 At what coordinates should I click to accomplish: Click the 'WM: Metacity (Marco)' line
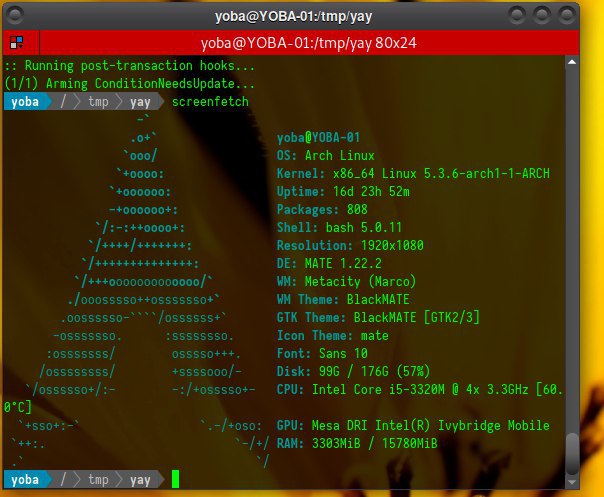(x=346, y=282)
